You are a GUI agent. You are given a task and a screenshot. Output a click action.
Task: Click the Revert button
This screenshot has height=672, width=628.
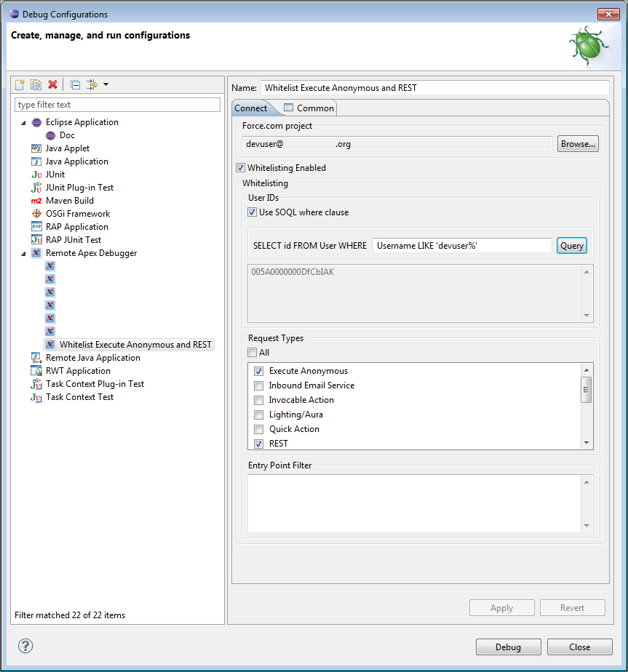click(572, 608)
